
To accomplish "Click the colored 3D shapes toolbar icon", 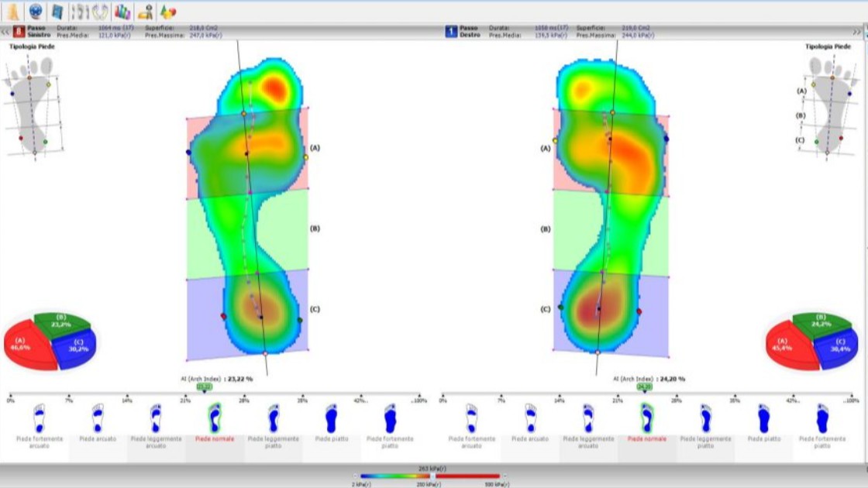I will pyautogui.click(x=167, y=12).
